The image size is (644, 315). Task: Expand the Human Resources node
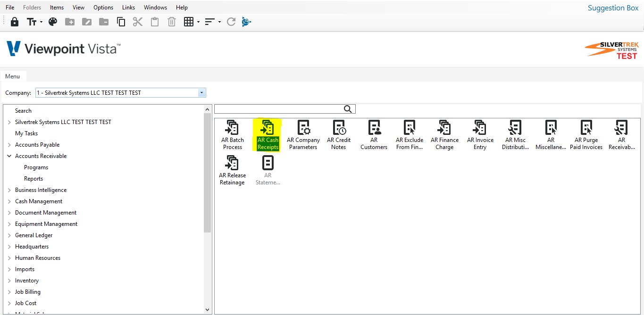pyautogui.click(x=9, y=258)
